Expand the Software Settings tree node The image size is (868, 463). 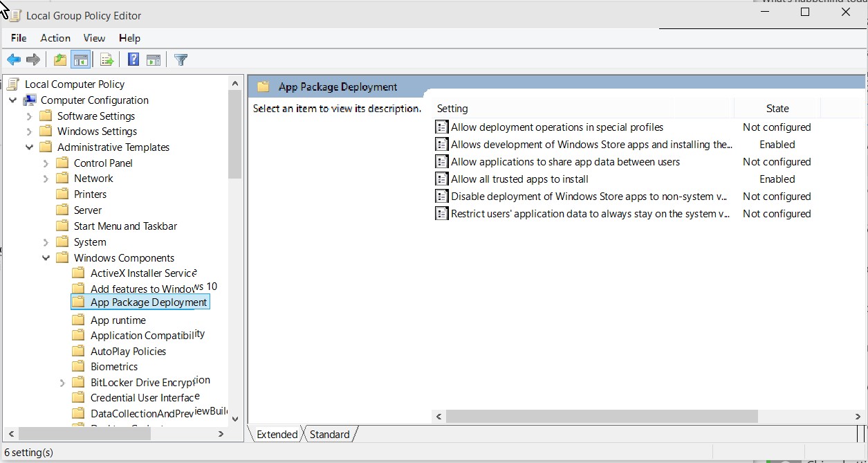tap(29, 116)
